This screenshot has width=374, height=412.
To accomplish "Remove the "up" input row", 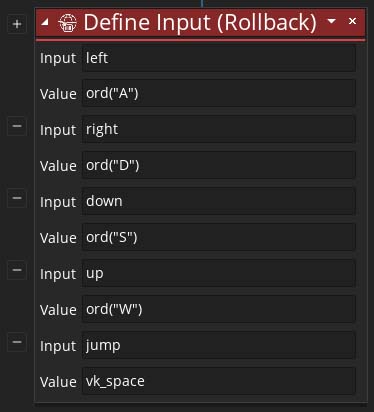I will 17,270.
